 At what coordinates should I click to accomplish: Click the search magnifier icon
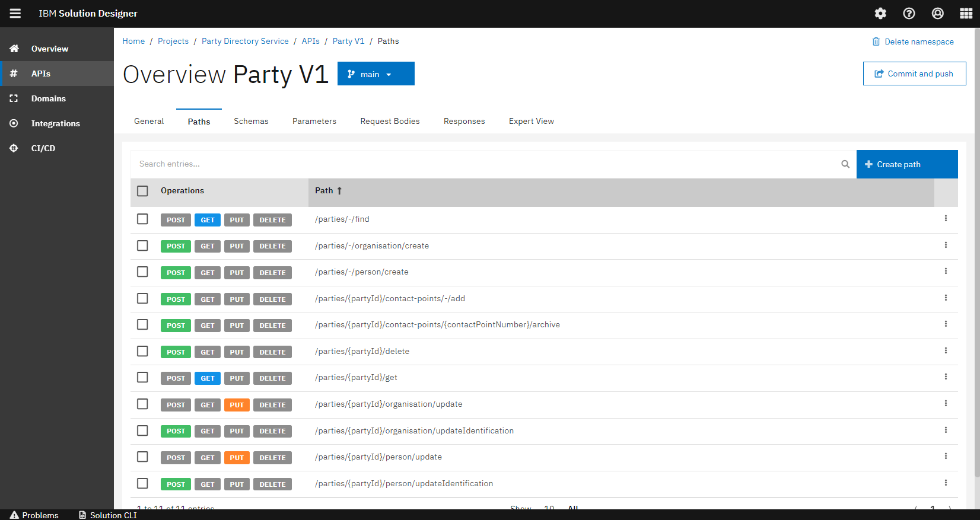[x=845, y=164]
